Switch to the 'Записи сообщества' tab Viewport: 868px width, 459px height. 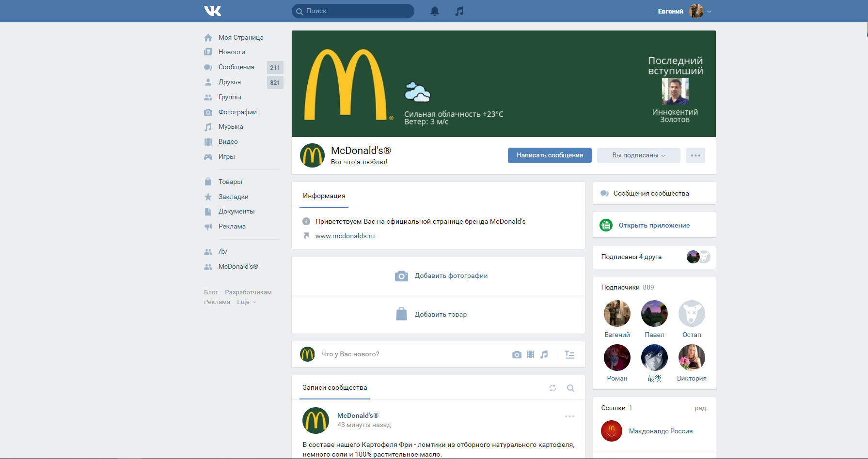(x=335, y=388)
